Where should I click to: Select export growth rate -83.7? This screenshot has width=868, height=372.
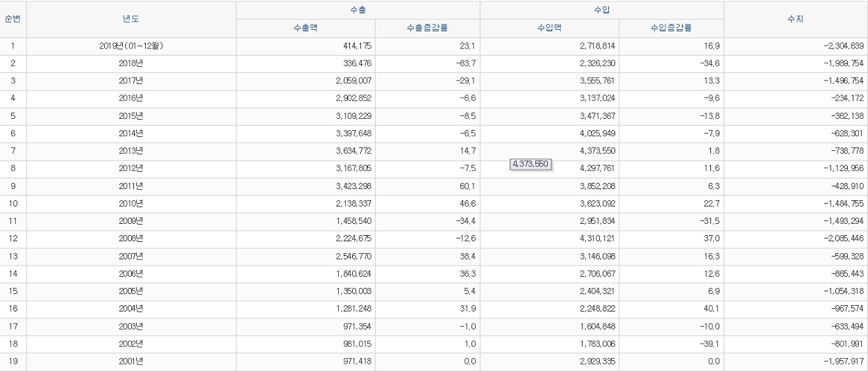tap(467, 63)
